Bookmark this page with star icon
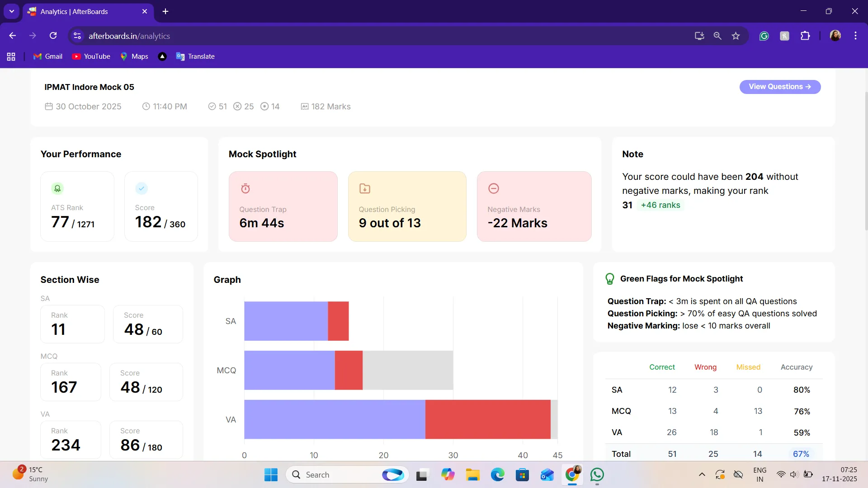Viewport: 868px width, 488px height. [x=736, y=36]
